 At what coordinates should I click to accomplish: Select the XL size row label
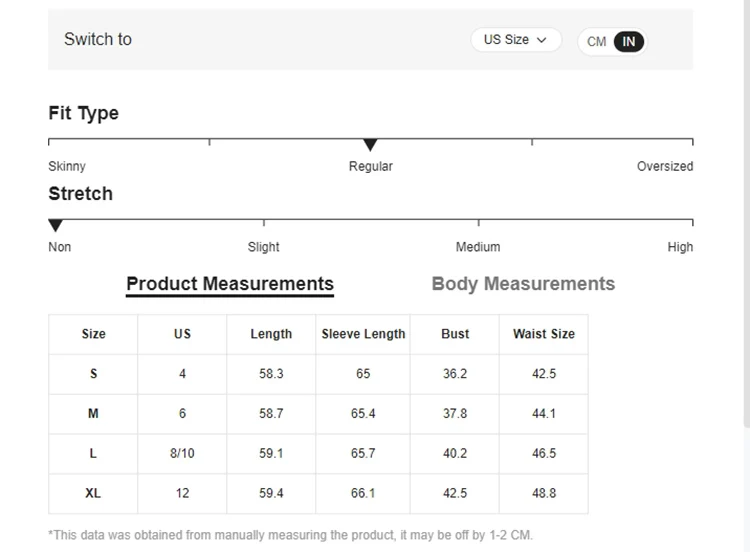point(93,493)
